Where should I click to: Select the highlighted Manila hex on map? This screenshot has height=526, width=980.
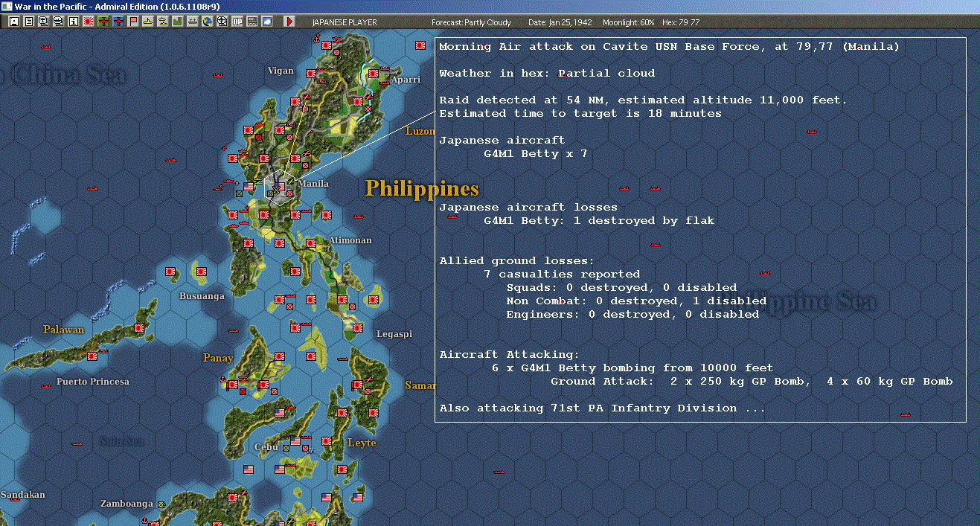click(278, 186)
